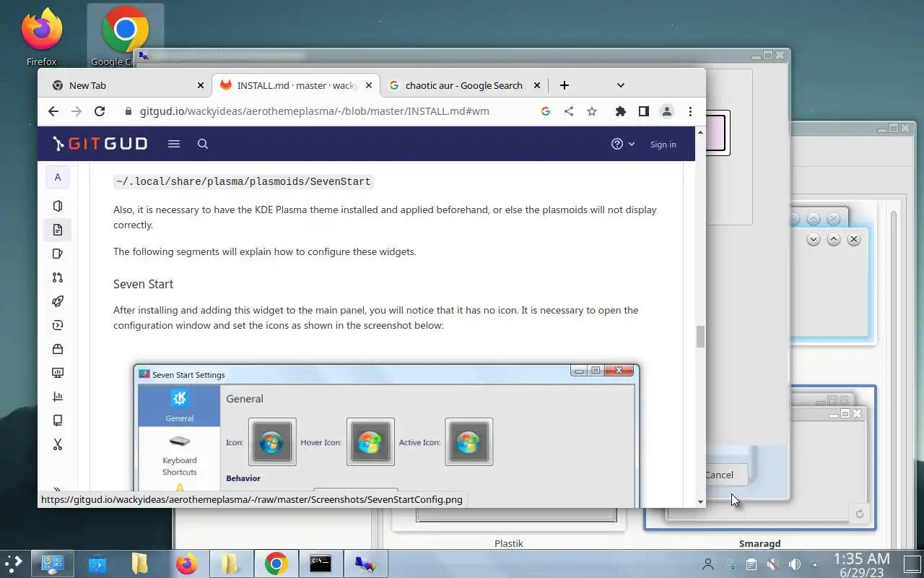Switch to Chrome in the taskbar
This screenshot has width=924, height=578.
pos(276,564)
